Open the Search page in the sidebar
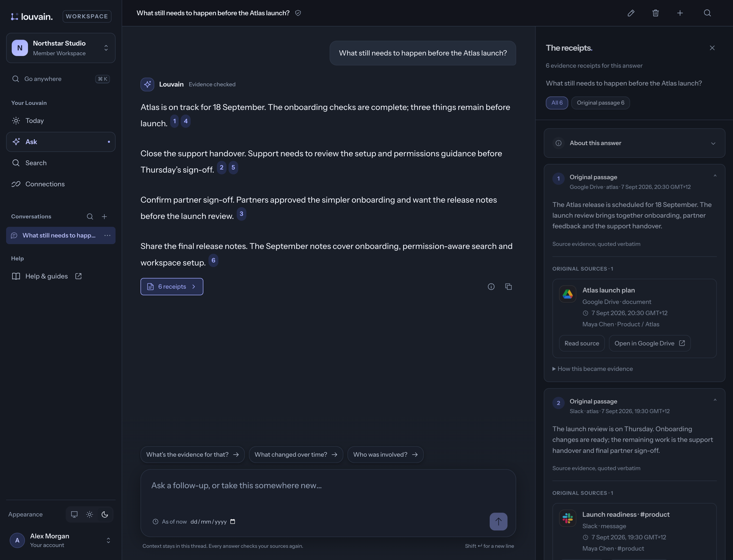This screenshot has width=733, height=560. click(61, 163)
